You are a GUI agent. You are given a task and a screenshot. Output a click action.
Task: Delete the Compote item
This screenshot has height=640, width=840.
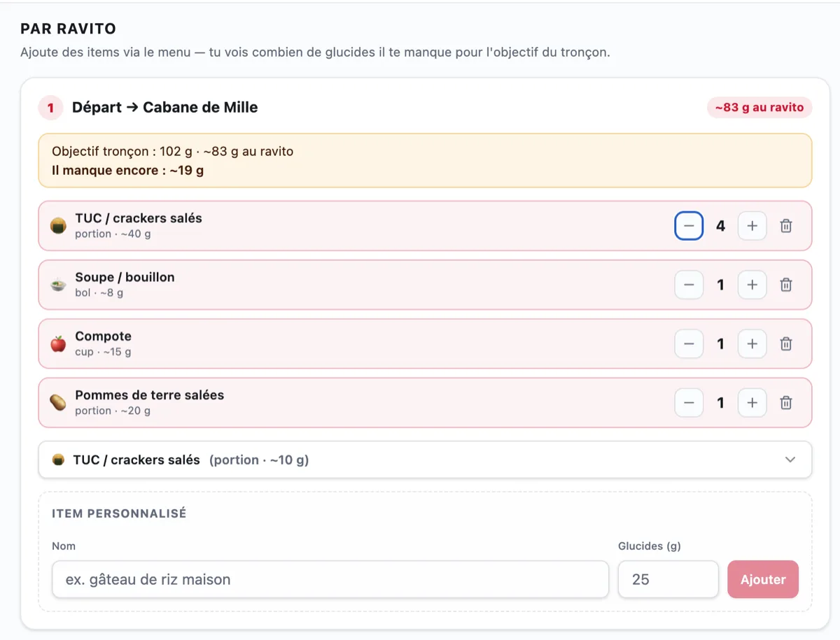pyautogui.click(x=786, y=344)
